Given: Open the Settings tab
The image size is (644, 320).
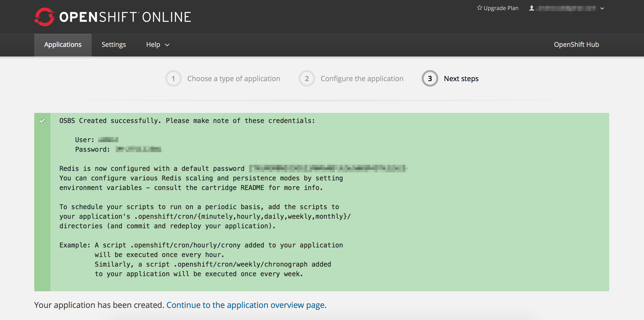Looking at the screenshot, I should point(114,45).
